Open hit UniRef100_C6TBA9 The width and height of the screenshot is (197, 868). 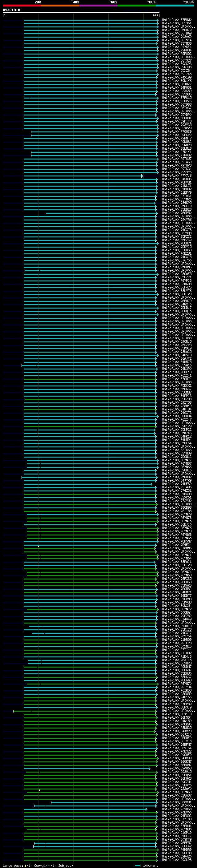[177, 33]
